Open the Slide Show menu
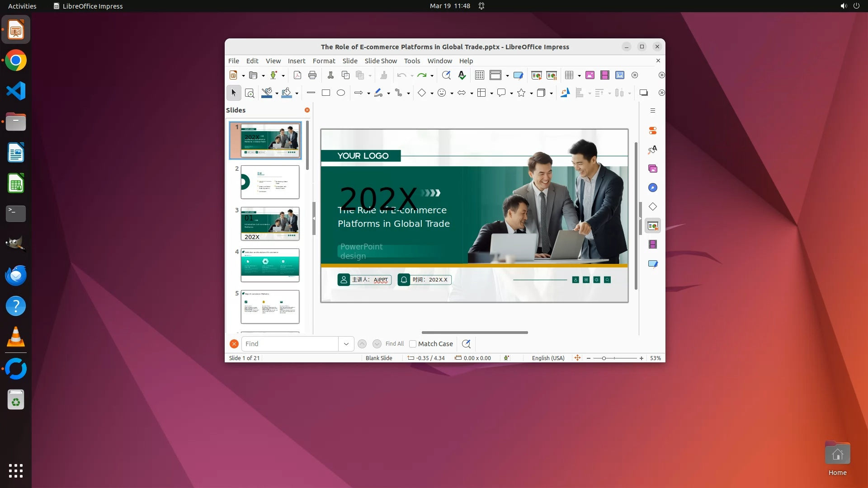The width and height of the screenshot is (868, 488). (380, 61)
